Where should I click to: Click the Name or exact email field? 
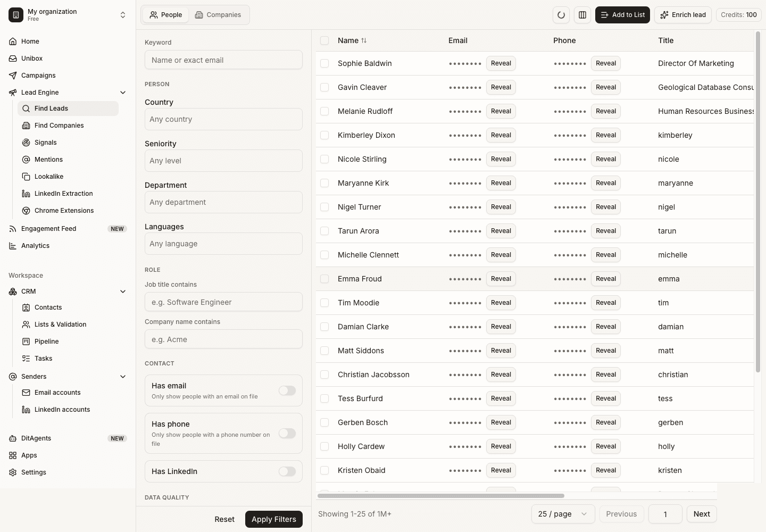click(223, 60)
